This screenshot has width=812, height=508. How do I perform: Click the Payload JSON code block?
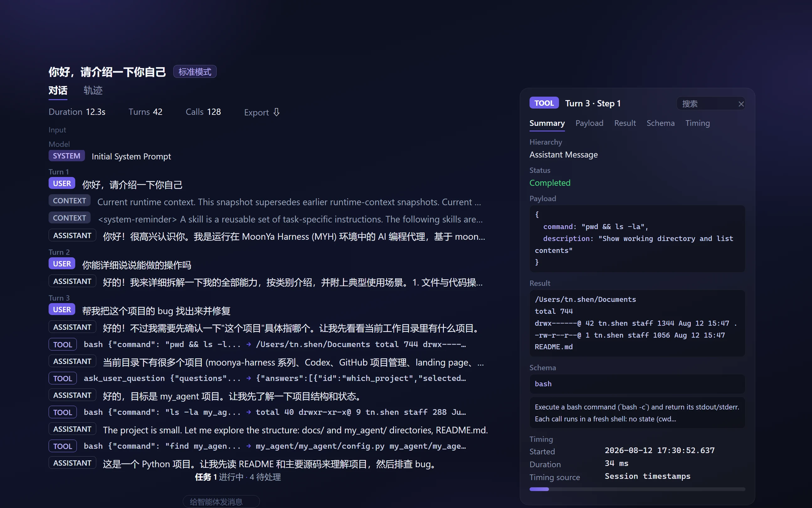click(x=637, y=238)
